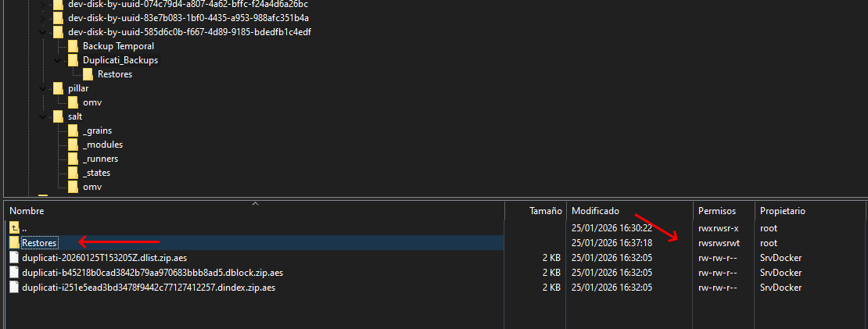Select the dblock.zip.aes file icon
This screenshot has width=868, height=329.
(14, 273)
